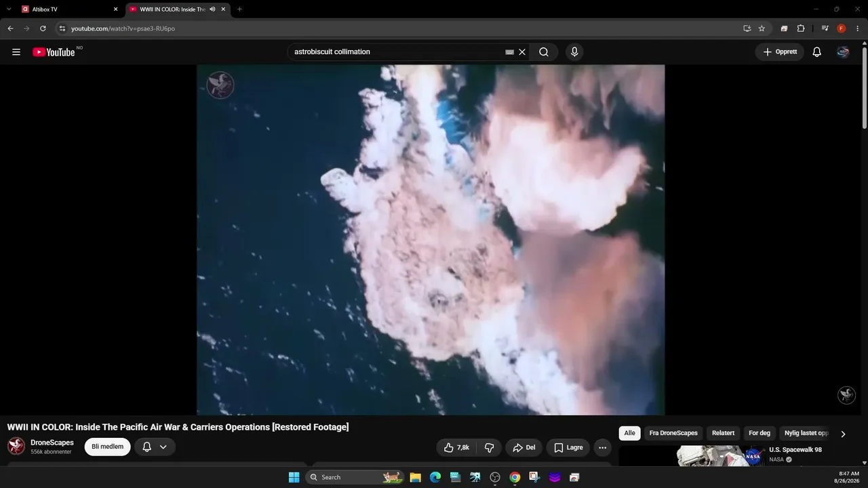Open the DroneScapes channel name link
Screen dimensions: 868x488
(x=52, y=443)
